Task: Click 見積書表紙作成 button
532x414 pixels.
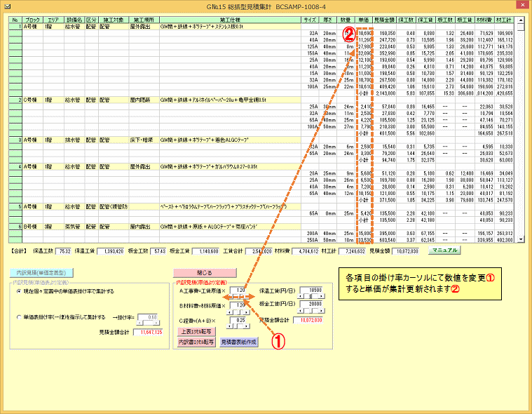Action: click(x=239, y=342)
